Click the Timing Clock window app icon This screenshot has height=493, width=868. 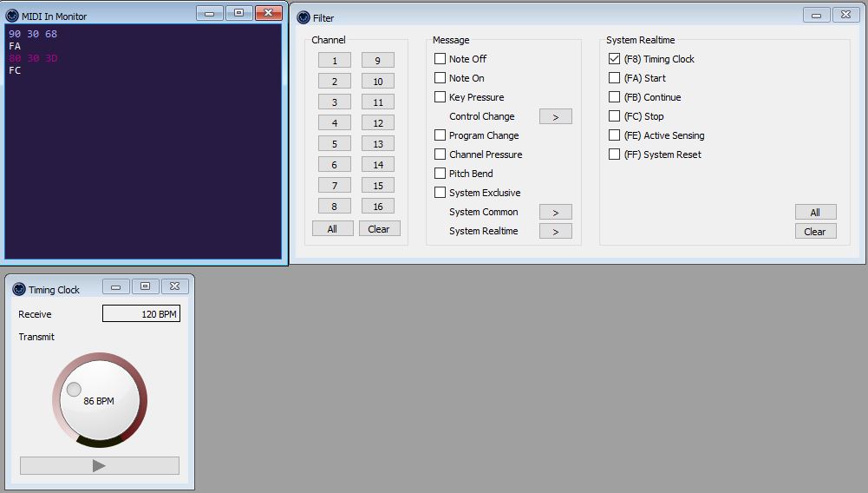pos(19,289)
